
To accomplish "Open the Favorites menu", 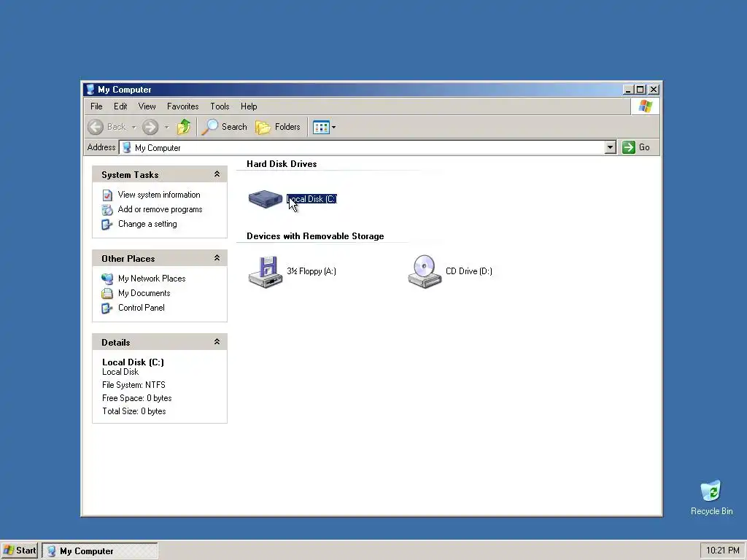I will click(x=182, y=106).
